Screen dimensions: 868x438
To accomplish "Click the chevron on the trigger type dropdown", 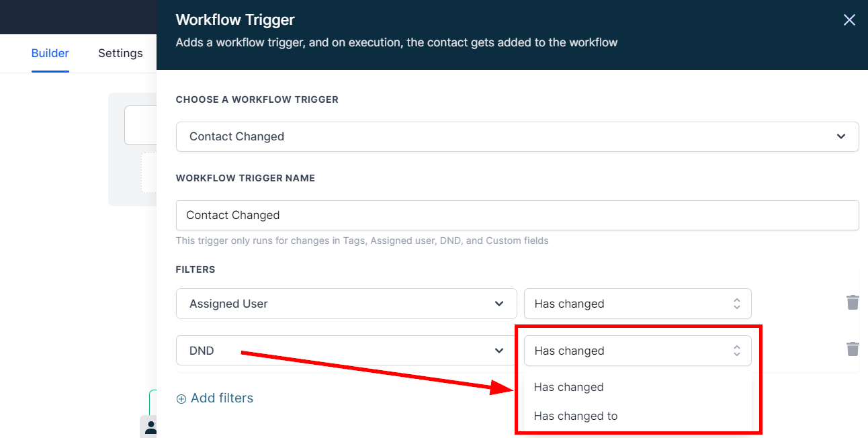I will pyautogui.click(x=841, y=136).
